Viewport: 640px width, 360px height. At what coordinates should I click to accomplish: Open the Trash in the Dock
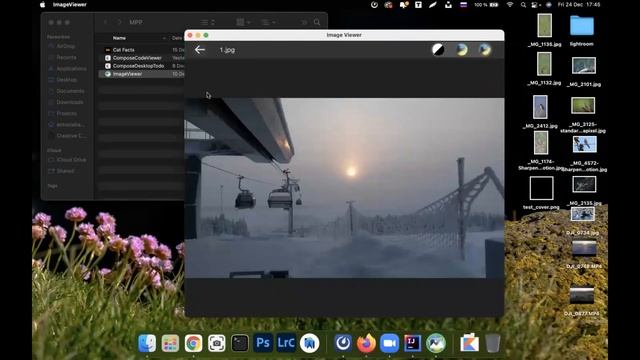point(493,343)
